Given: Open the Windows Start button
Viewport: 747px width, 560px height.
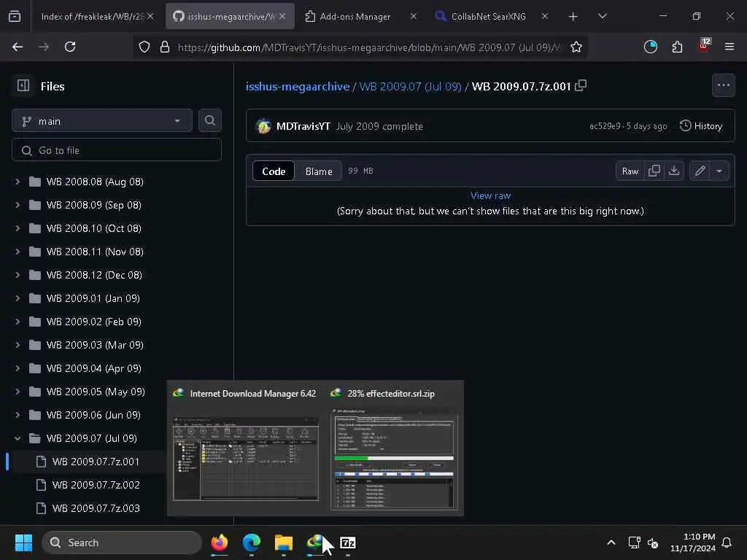Looking at the screenshot, I should (x=23, y=542).
